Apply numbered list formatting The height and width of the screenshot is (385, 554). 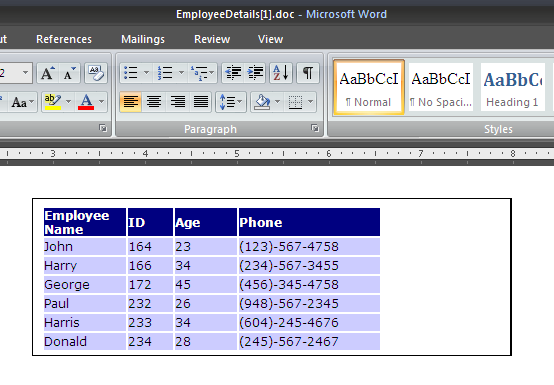click(x=165, y=73)
